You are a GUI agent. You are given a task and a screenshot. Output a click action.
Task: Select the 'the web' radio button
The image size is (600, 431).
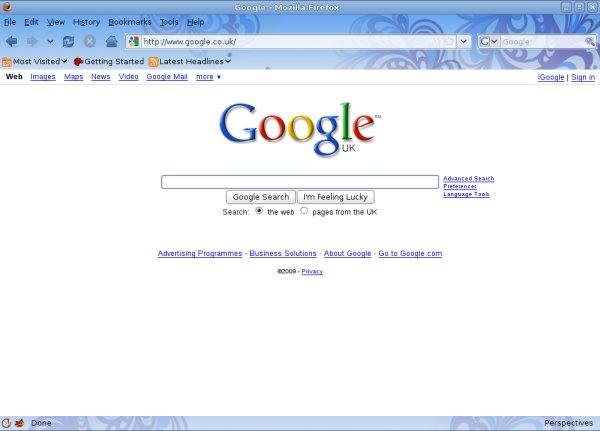coord(259,211)
